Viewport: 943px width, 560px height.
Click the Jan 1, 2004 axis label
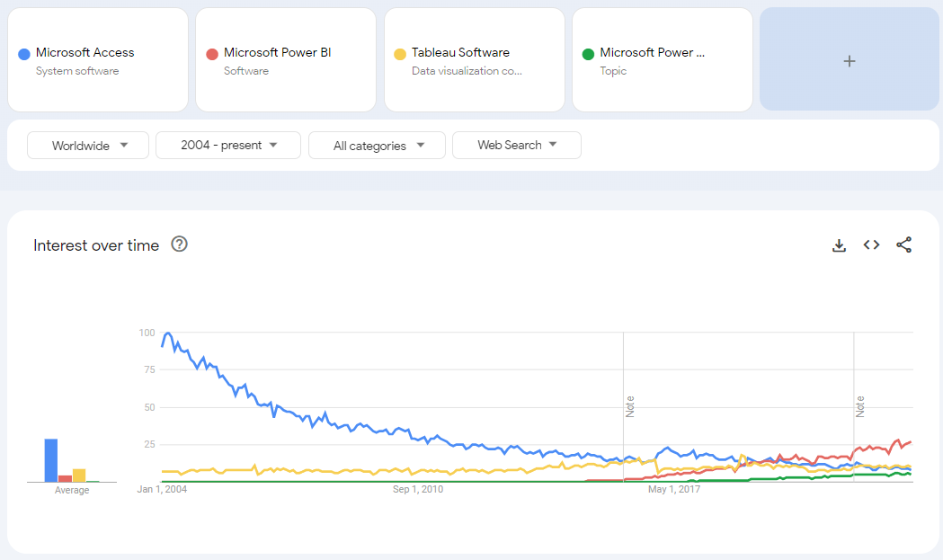tap(162, 489)
